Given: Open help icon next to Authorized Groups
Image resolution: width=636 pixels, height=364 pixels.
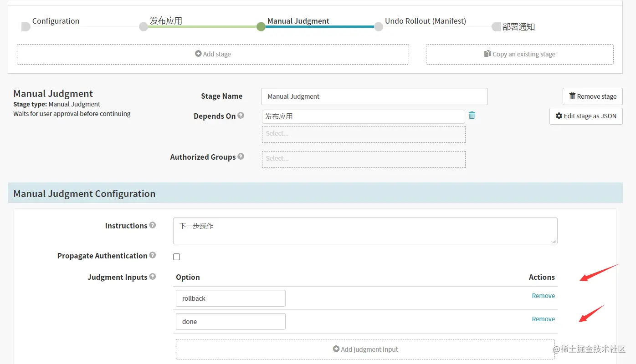Looking at the screenshot, I should pos(241,157).
